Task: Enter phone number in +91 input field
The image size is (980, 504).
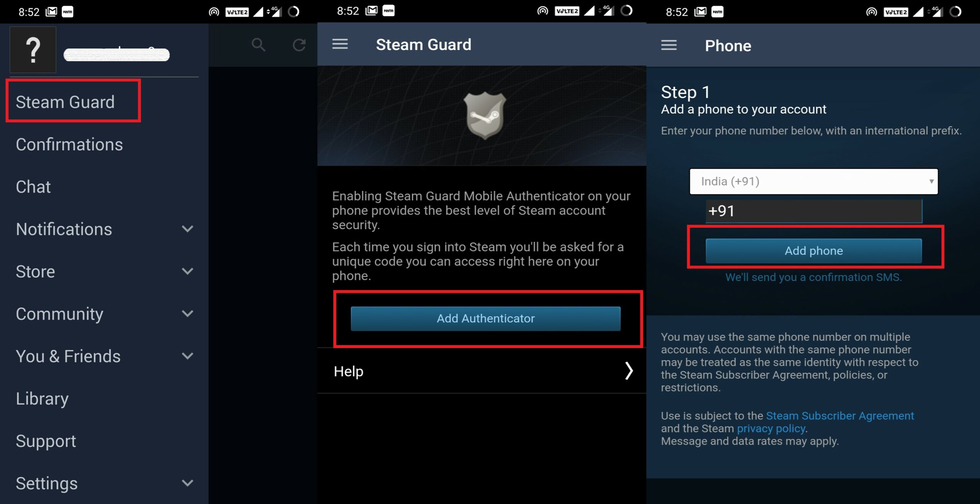Action: coord(812,211)
